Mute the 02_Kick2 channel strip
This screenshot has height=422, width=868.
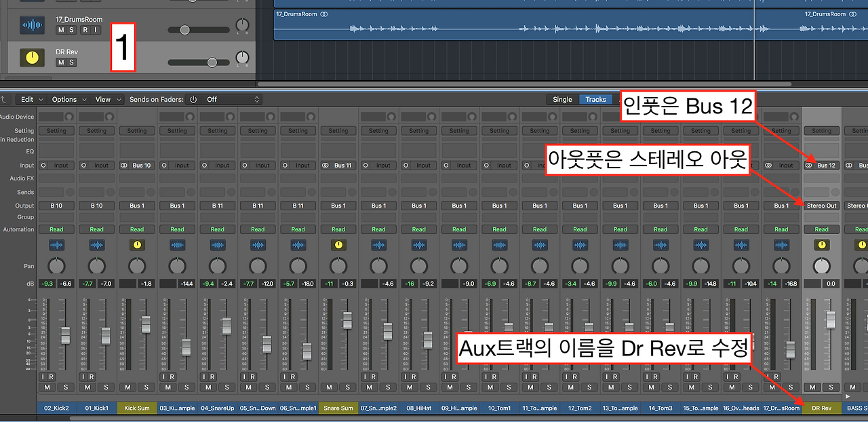[47, 387]
